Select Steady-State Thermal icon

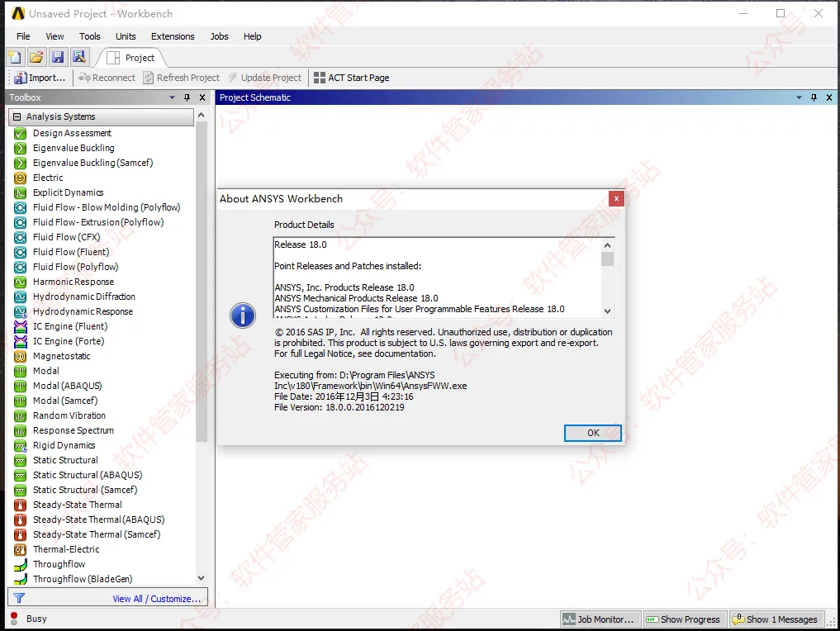[21, 505]
